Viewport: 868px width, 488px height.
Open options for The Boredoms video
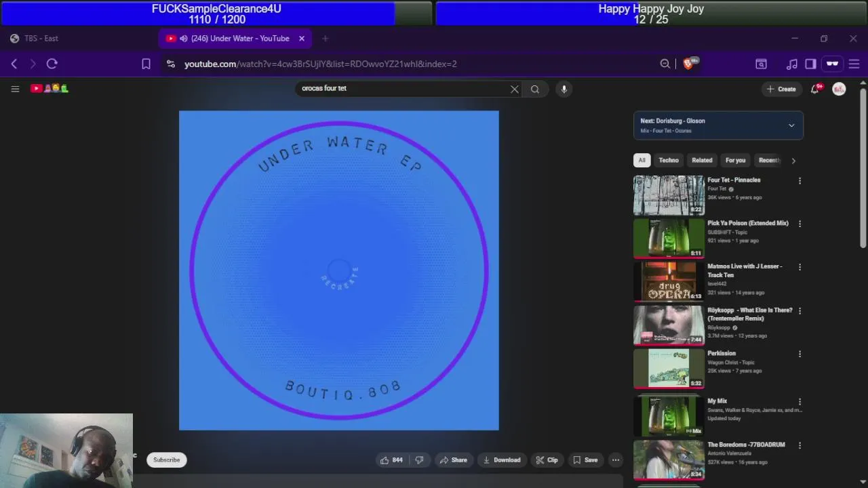point(800,445)
